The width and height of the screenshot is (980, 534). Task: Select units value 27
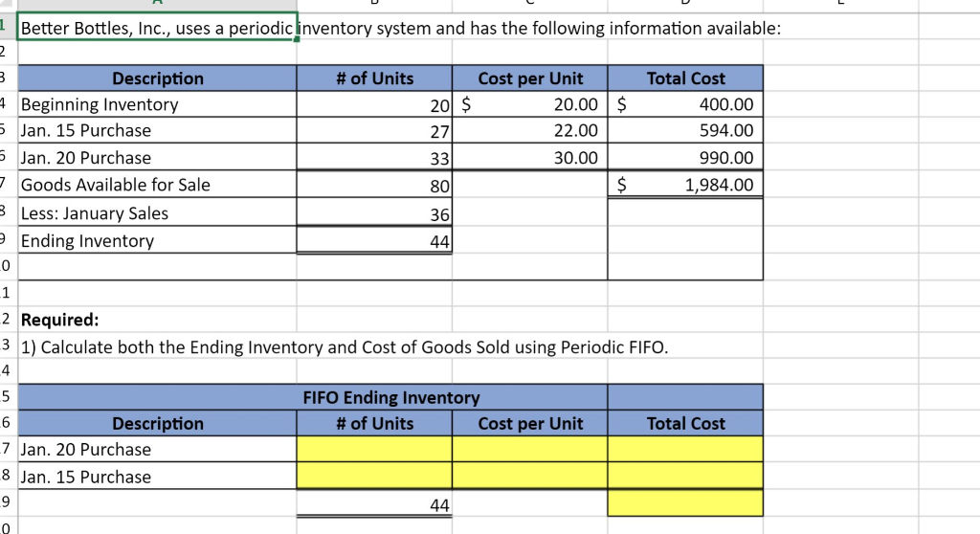pos(374,131)
